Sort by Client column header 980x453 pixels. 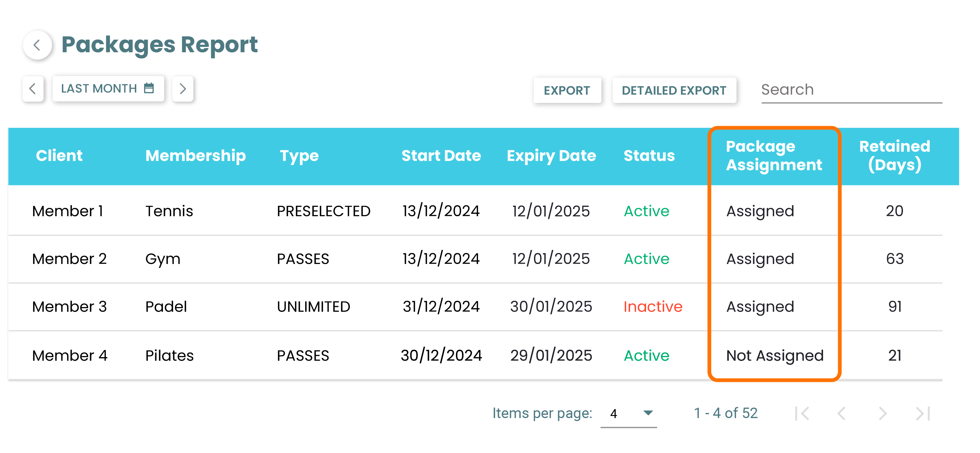(59, 156)
